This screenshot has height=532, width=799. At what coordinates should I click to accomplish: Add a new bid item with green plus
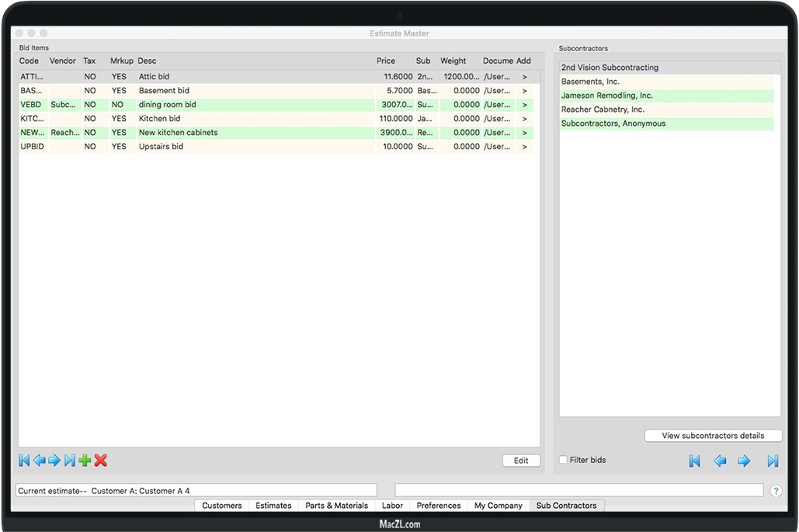point(85,461)
